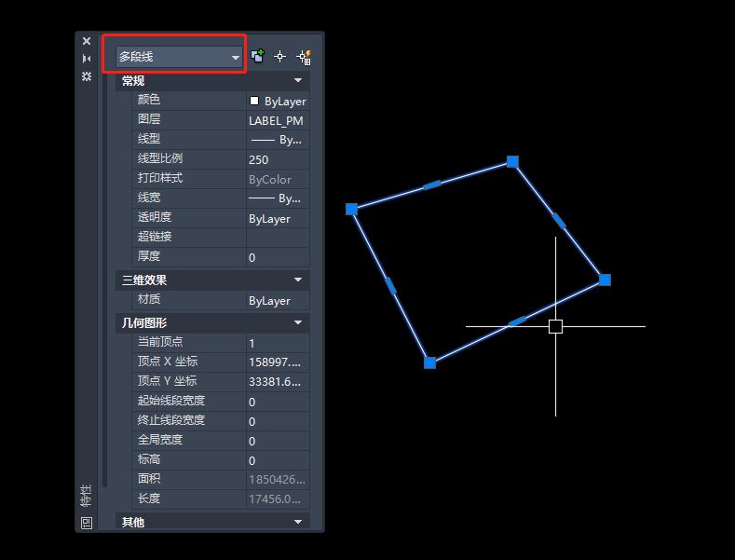This screenshot has width=735, height=560.
Task: Click the Select Objects crosshair icon
Action: 279,57
